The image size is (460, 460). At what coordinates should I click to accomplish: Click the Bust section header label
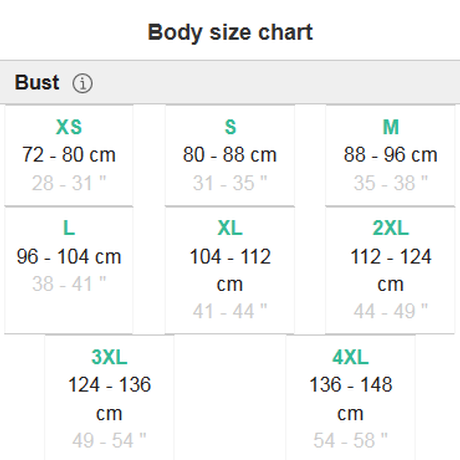point(37,82)
